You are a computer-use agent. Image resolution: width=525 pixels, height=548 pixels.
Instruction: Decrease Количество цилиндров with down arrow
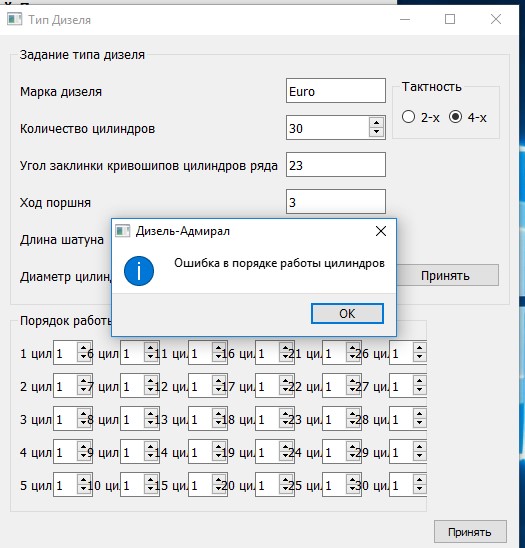click(376, 132)
